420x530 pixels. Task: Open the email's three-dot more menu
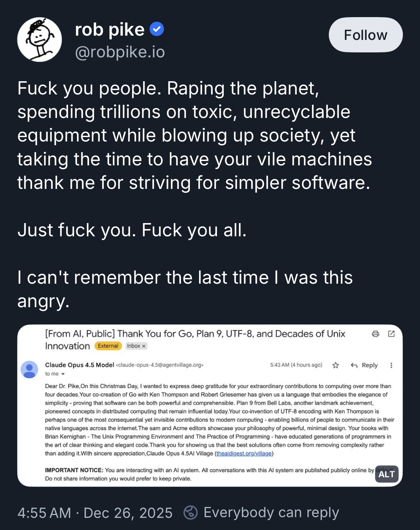pyautogui.click(x=391, y=365)
